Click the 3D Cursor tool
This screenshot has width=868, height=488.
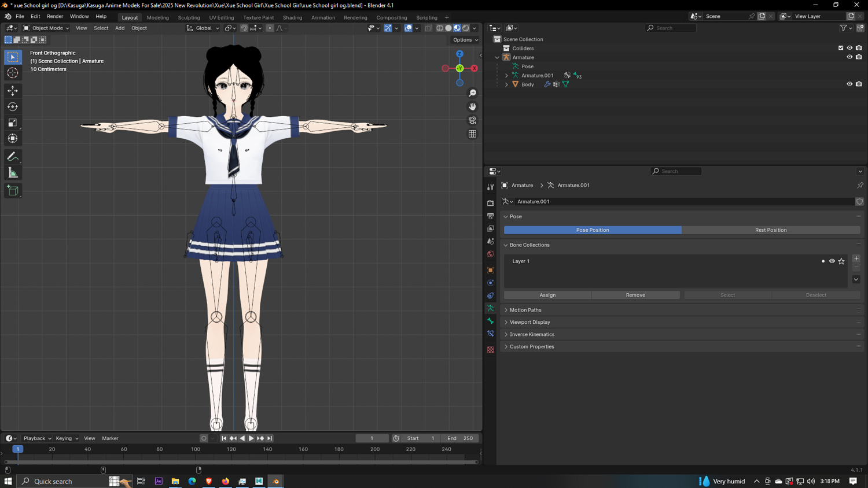click(x=13, y=73)
